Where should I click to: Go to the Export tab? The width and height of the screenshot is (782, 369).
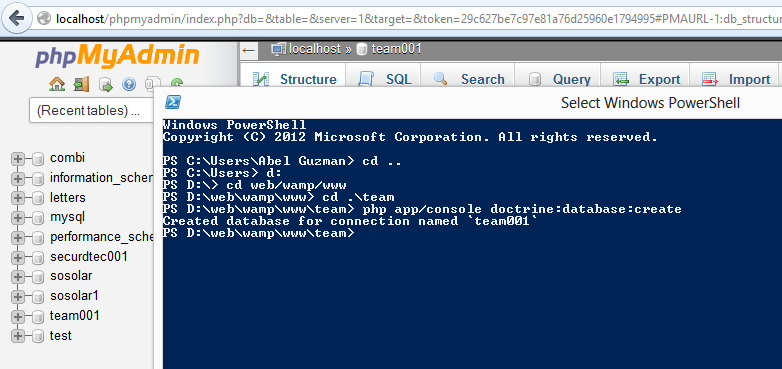click(647, 79)
